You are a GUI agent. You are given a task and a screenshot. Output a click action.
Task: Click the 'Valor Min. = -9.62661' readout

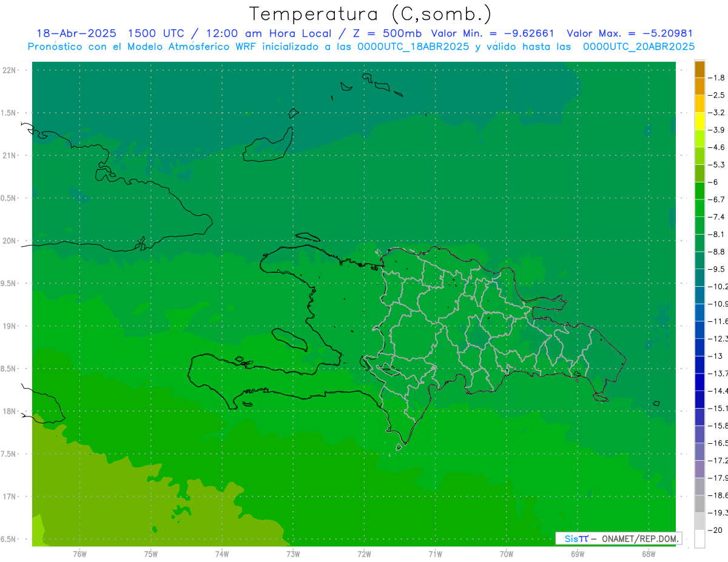click(x=493, y=33)
